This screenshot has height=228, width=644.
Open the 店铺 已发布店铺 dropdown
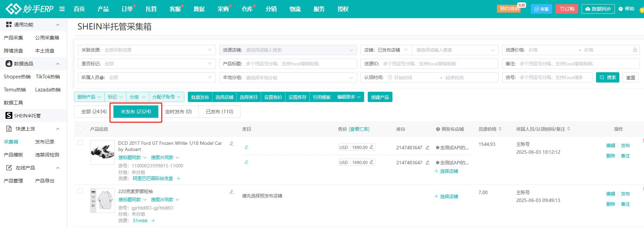(x=386, y=50)
